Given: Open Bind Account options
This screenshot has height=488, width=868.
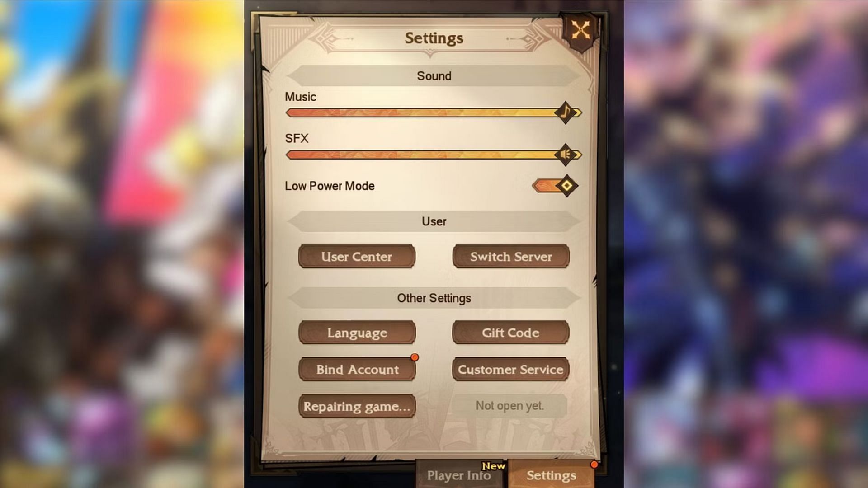Looking at the screenshot, I should (x=358, y=370).
